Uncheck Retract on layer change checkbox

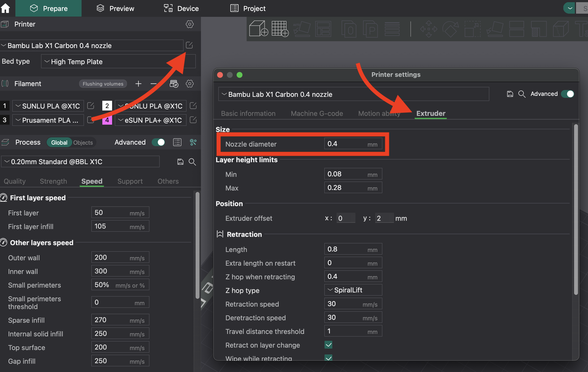pyautogui.click(x=328, y=345)
